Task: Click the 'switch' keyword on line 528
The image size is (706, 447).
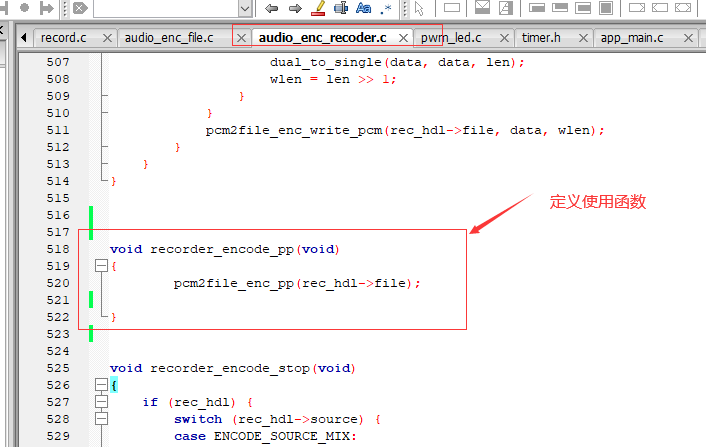Action: pyautogui.click(x=198, y=419)
